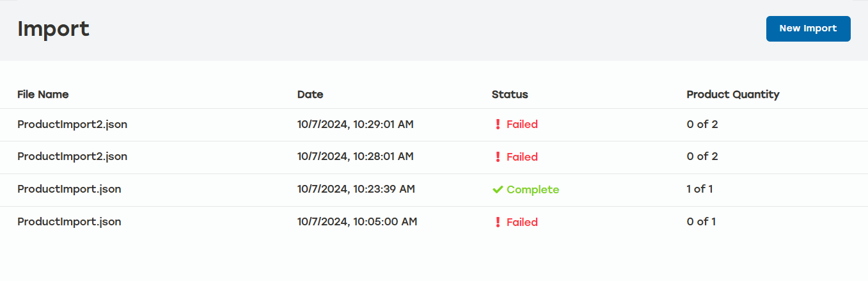Click the "0 of 1" product quantity

pos(701,222)
